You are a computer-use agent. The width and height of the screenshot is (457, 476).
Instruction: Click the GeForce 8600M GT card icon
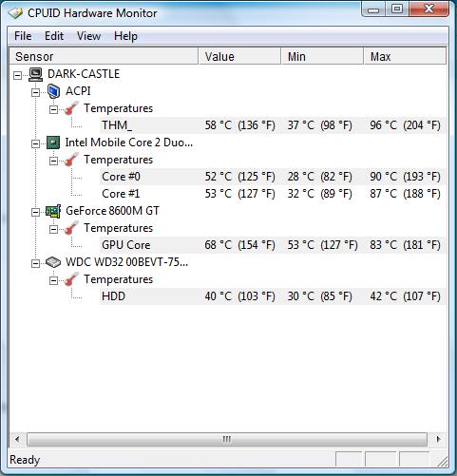click(x=53, y=211)
